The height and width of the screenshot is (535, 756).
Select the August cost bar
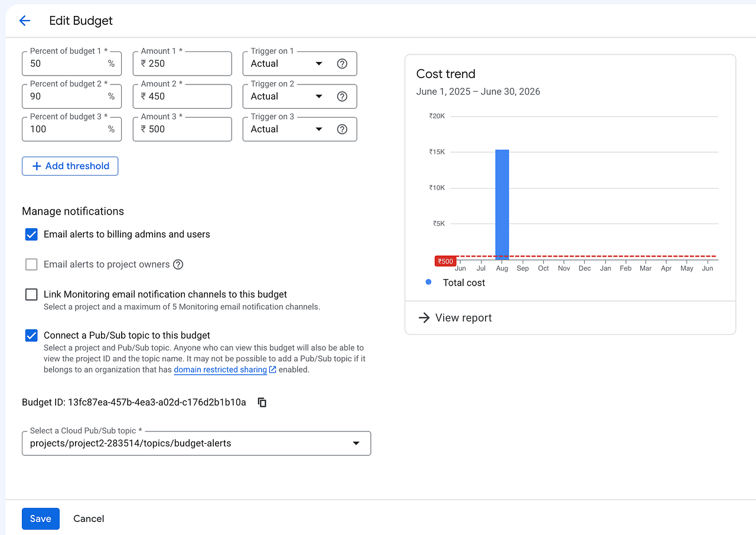click(x=502, y=205)
